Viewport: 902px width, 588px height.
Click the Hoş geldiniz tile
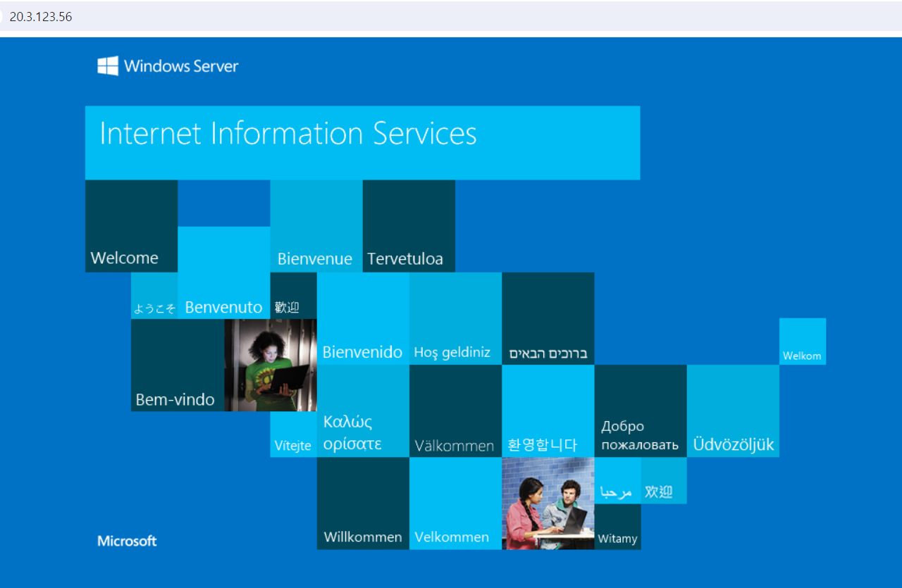(x=455, y=318)
